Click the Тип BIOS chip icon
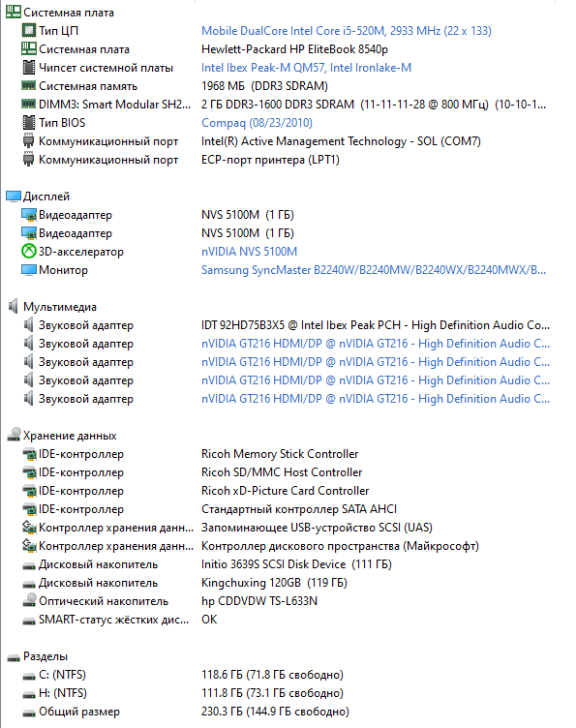This screenshot has width=576, height=728. pyautogui.click(x=29, y=123)
